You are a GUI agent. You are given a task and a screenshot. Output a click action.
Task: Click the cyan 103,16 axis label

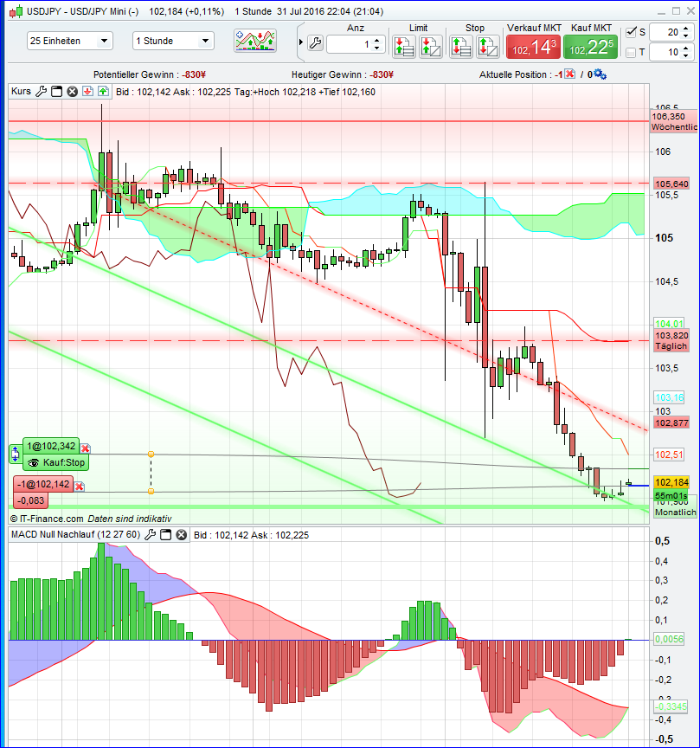tap(669, 397)
